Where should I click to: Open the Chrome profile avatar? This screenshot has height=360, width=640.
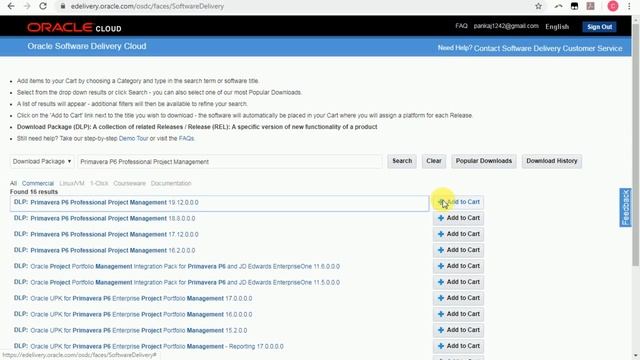pyautogui.click(x=613, y=6)
